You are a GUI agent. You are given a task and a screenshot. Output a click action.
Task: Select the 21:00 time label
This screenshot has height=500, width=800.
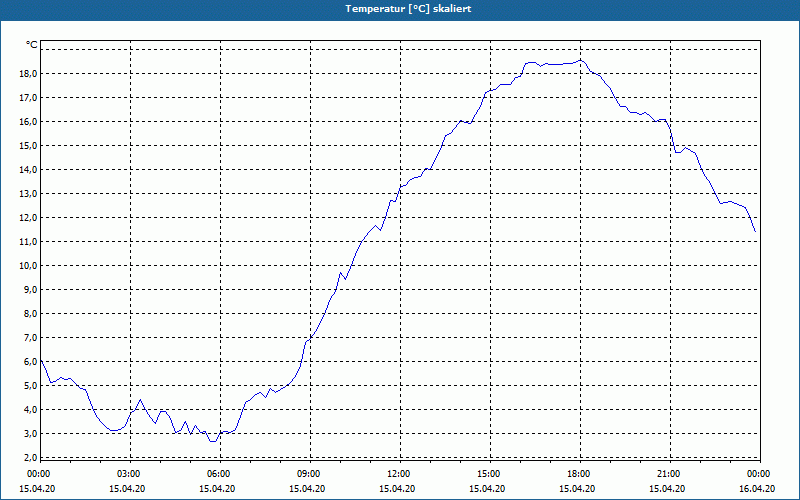[669, 474]
